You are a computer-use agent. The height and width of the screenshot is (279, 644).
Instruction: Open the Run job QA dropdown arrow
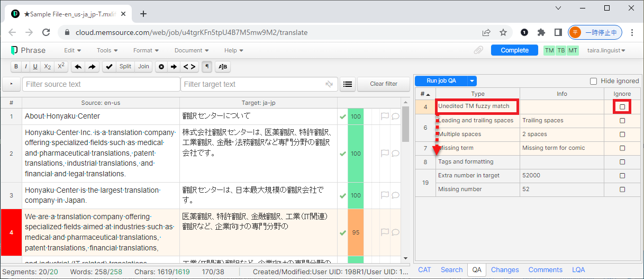coord(472,81)
